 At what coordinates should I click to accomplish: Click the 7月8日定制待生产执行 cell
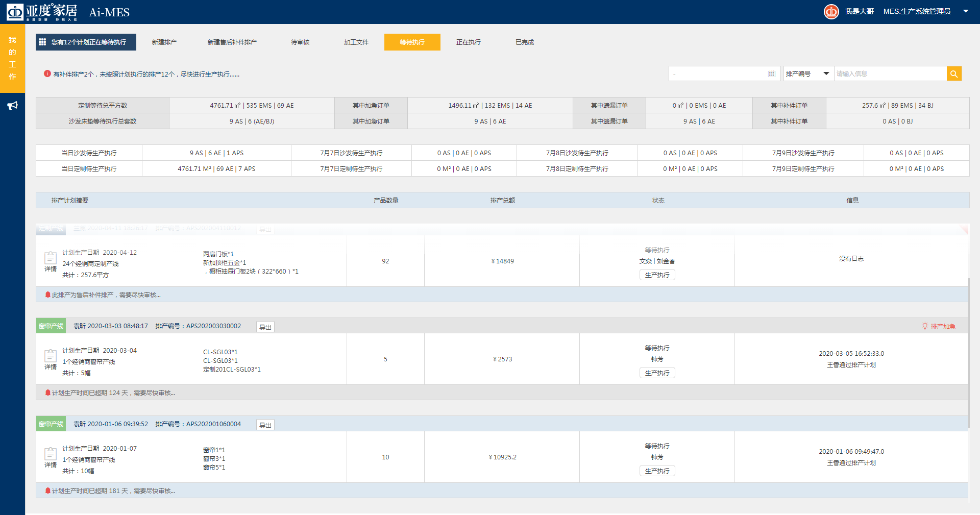pyautogui.click(x=577, y=168)
